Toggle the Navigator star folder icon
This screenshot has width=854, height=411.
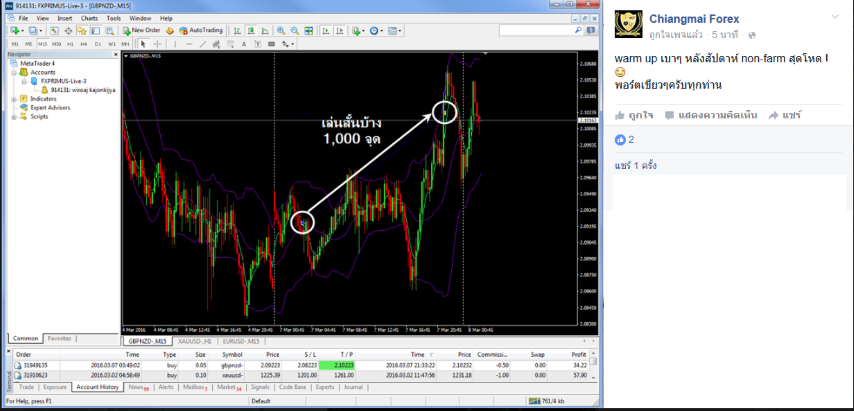pos(82,30)
